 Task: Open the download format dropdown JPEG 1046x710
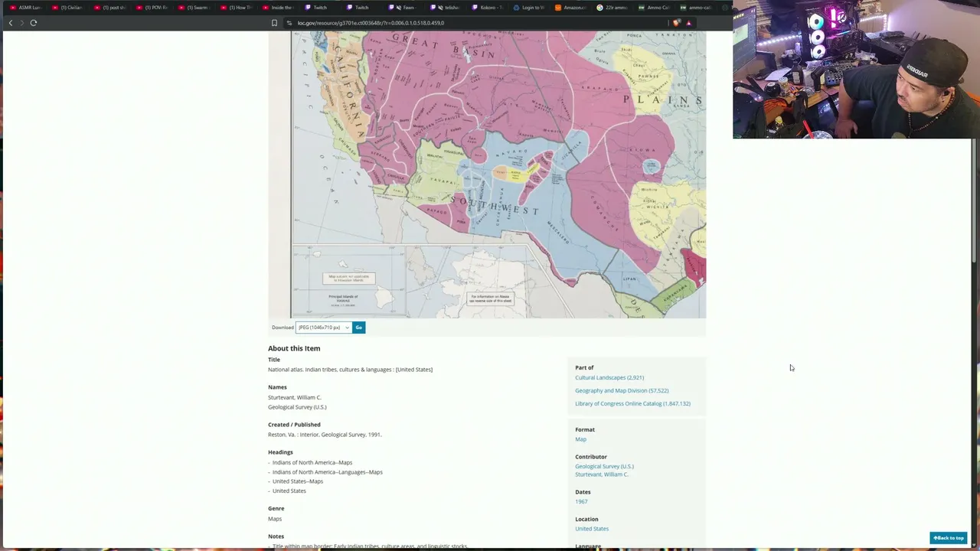point(324,328)
